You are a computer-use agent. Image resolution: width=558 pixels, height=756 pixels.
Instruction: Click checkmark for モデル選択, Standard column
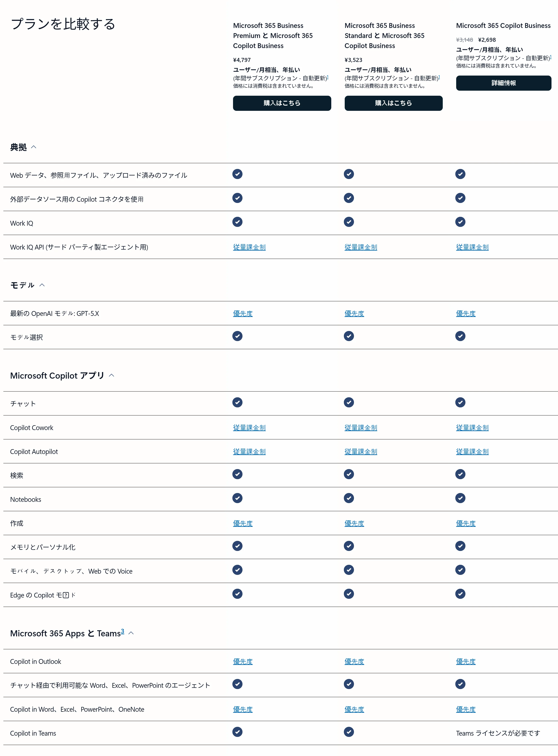[349, 336]
